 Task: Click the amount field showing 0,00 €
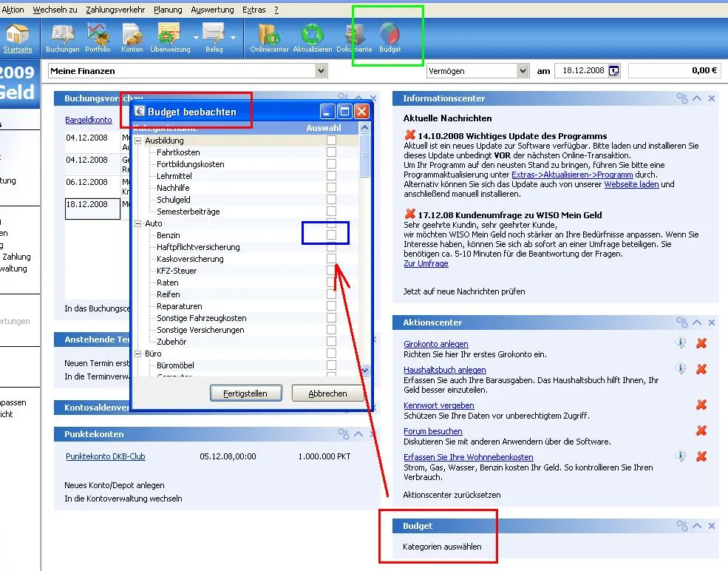click(x=674, y=71)
